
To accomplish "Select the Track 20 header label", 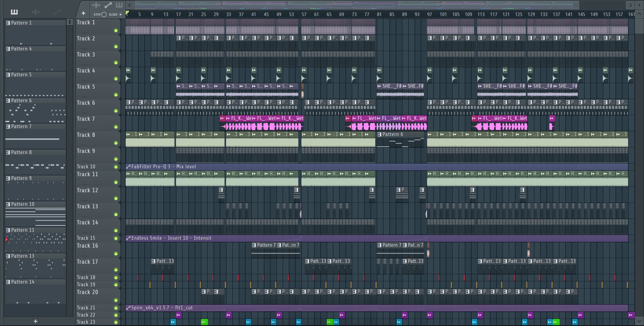I will coord(87,292).
